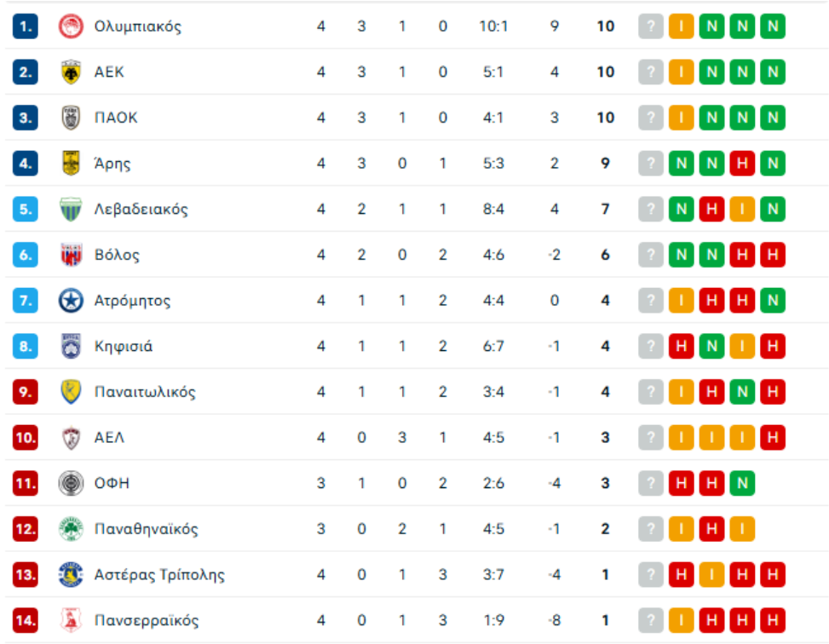The width and height of the screenshot is (829, 644).
Task: Click the Πανσερραϊκός team name
Action: pyautogui.click(x=147, y=621)
